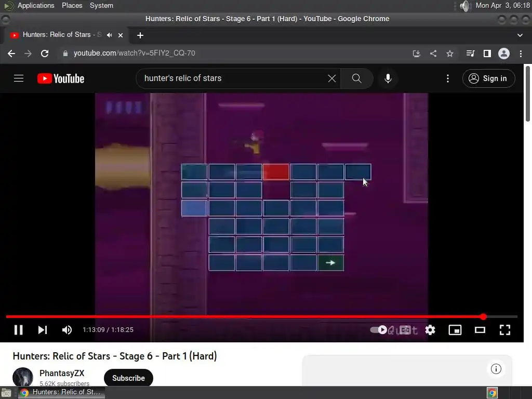Screen dimensions: 532x399
Task: Close the Hunters: Relic of Stars tab
Action: (121, 35)
